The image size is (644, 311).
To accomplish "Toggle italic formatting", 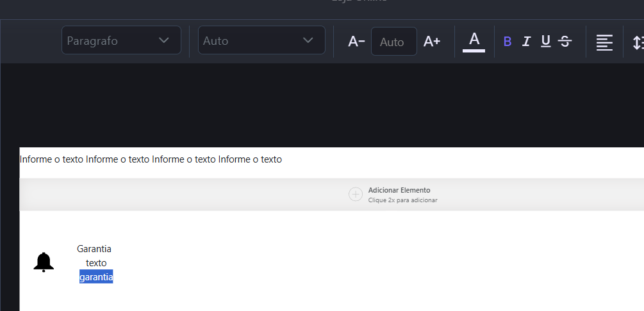I will point(526,42).
